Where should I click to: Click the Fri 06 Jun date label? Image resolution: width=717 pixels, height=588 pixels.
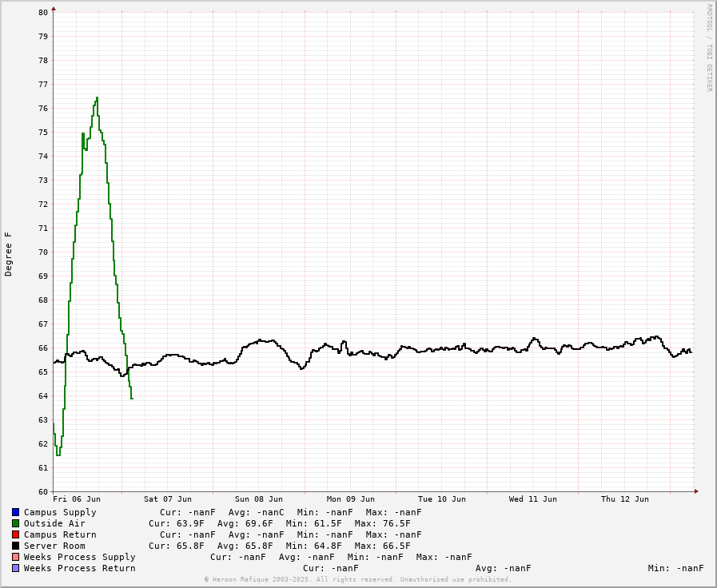(x=77, y=499)
